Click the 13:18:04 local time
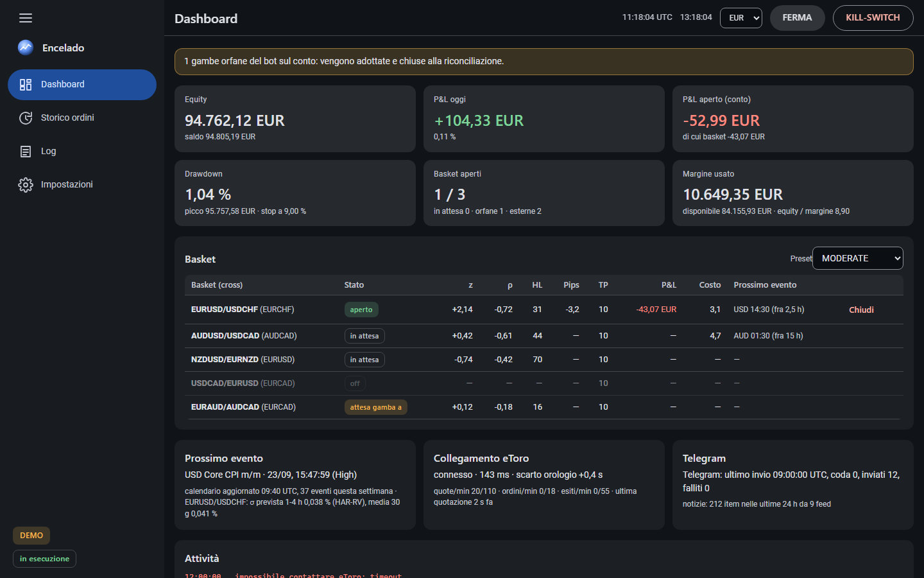 click(696, 17)
